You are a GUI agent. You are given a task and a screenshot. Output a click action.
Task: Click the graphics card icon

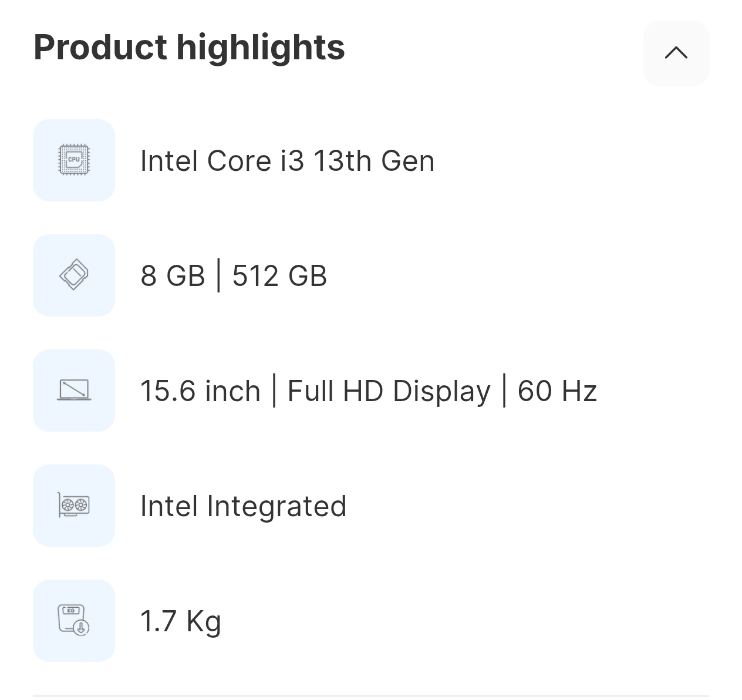(x=74, y=505)
